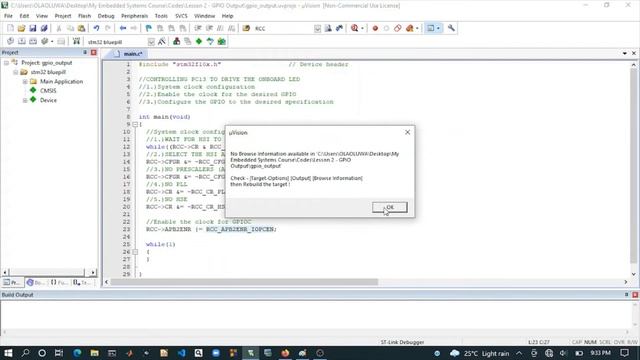Open the Windows Start menu
Viewport: 640px width, 360px height.
[x=8, y=353]
